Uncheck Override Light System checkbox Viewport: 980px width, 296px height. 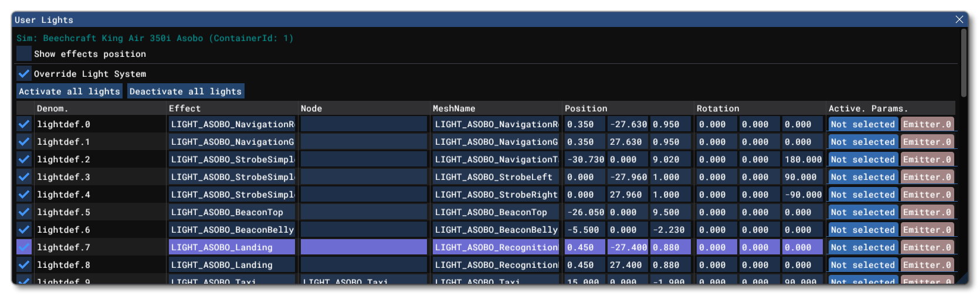(x=24, y=74)
